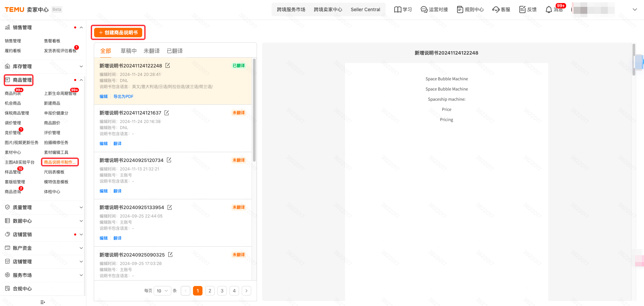
Task: Click the edit icon next to 新增说明书20241124121637
Action: 167,113
